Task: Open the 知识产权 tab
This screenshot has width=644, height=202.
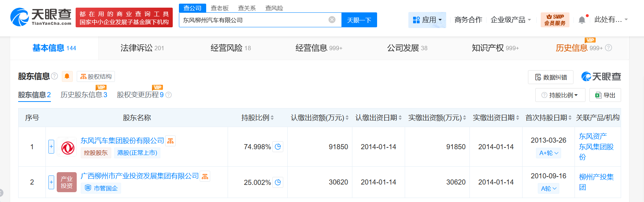Action: coord(495,48)
